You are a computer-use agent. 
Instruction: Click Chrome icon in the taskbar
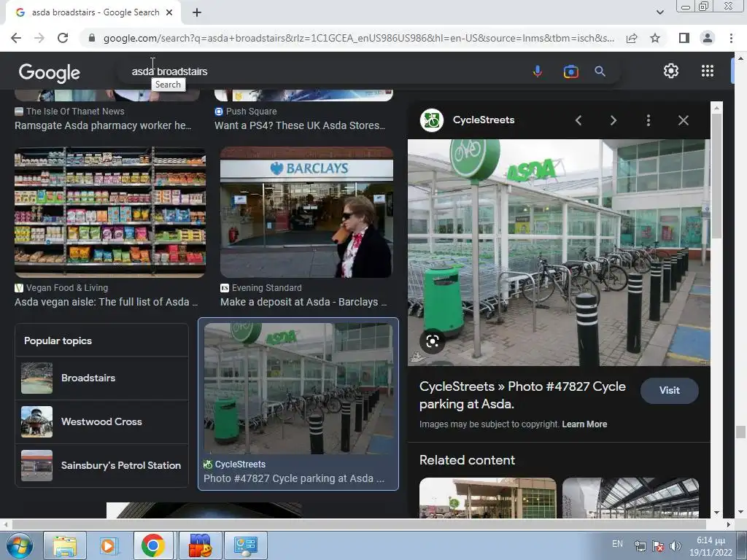click(x=152, y=545)
